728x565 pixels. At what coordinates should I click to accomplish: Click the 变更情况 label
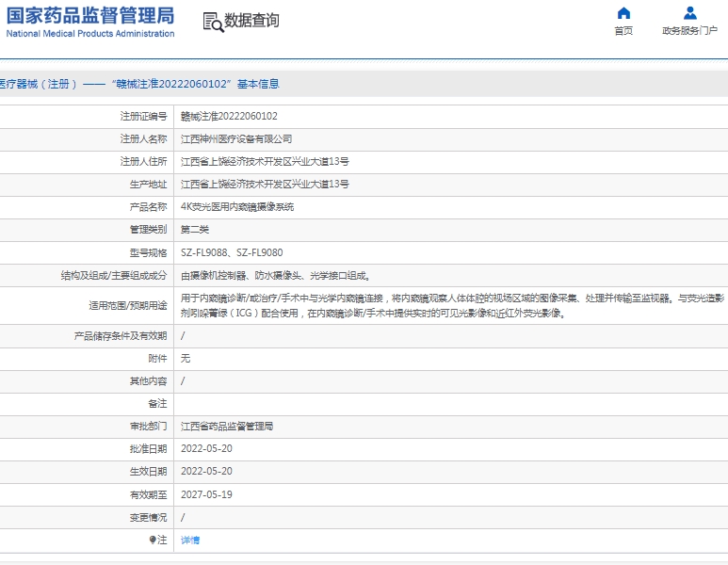point(148,517)
